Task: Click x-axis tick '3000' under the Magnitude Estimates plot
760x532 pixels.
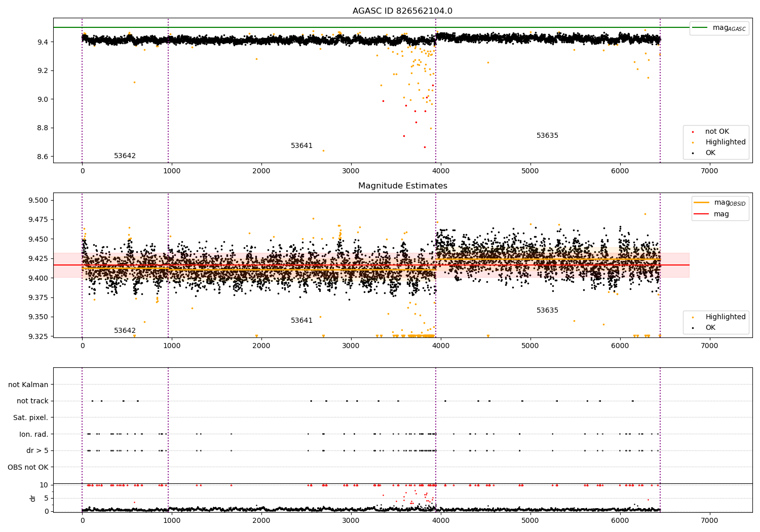Action: pos(351,346)
